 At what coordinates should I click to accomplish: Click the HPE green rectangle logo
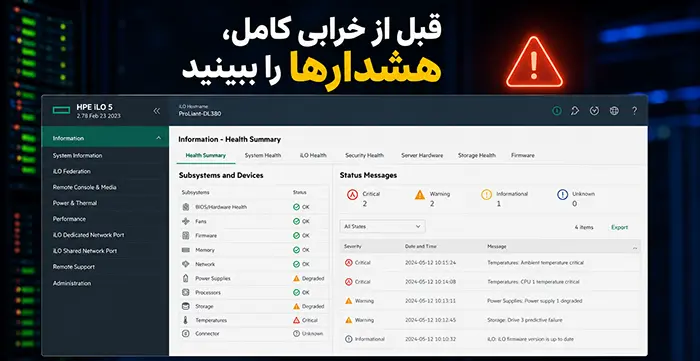click(x=61, y=110)
